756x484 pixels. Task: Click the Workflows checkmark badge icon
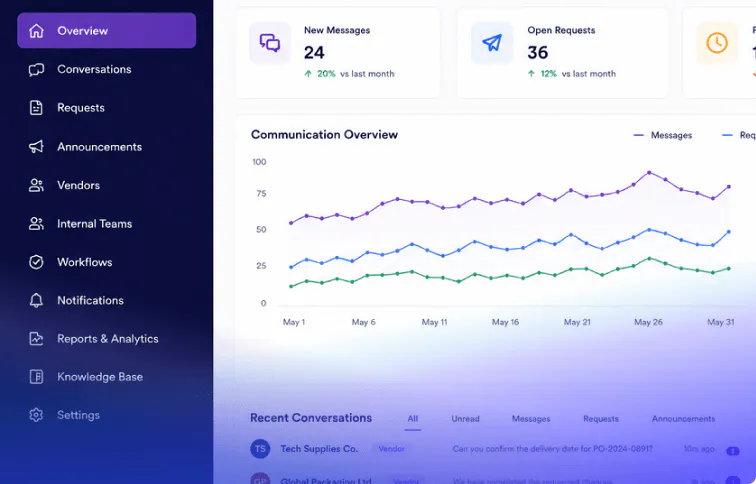(x=36, y=262)
